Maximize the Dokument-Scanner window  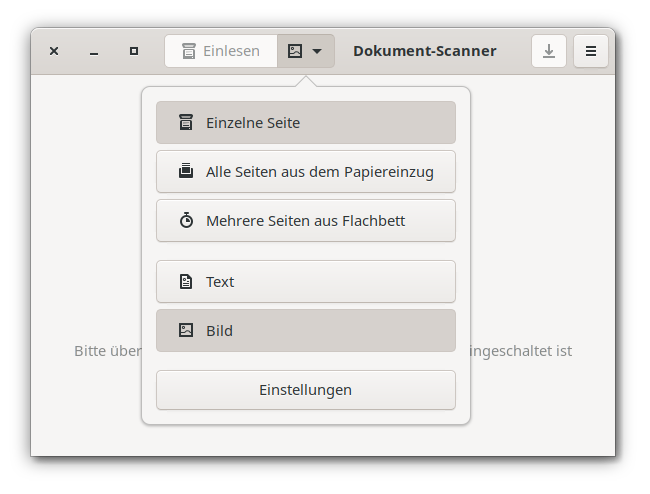point(134,51)
